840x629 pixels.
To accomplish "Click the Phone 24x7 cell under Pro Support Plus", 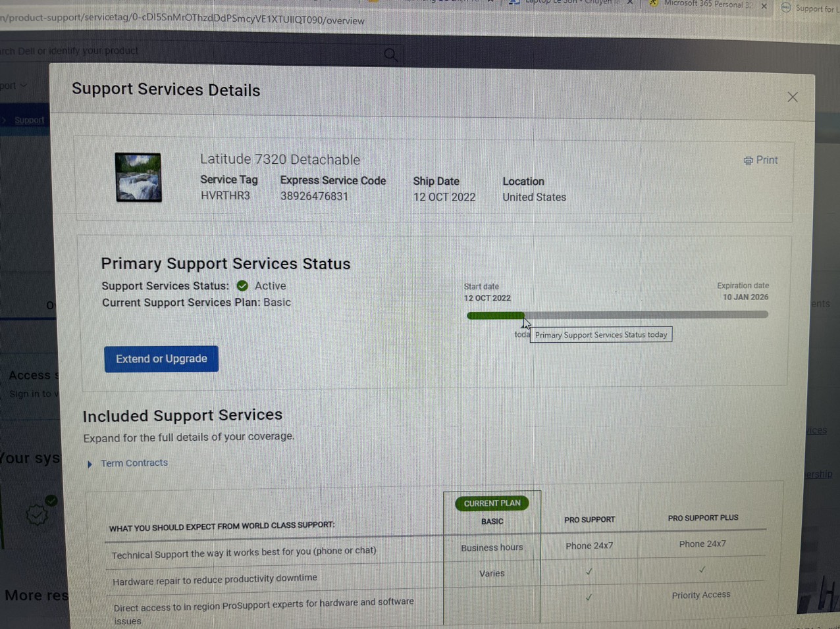I will [x=702, y=544].
